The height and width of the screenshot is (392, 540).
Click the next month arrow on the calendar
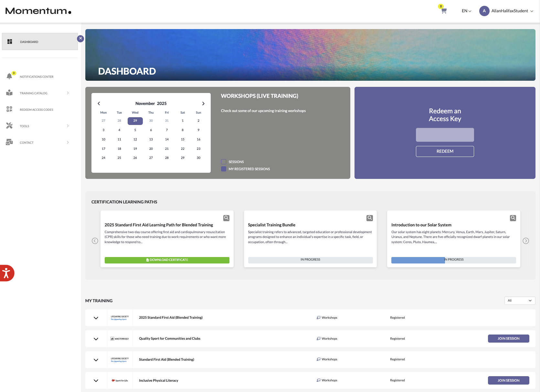point(203,103)
